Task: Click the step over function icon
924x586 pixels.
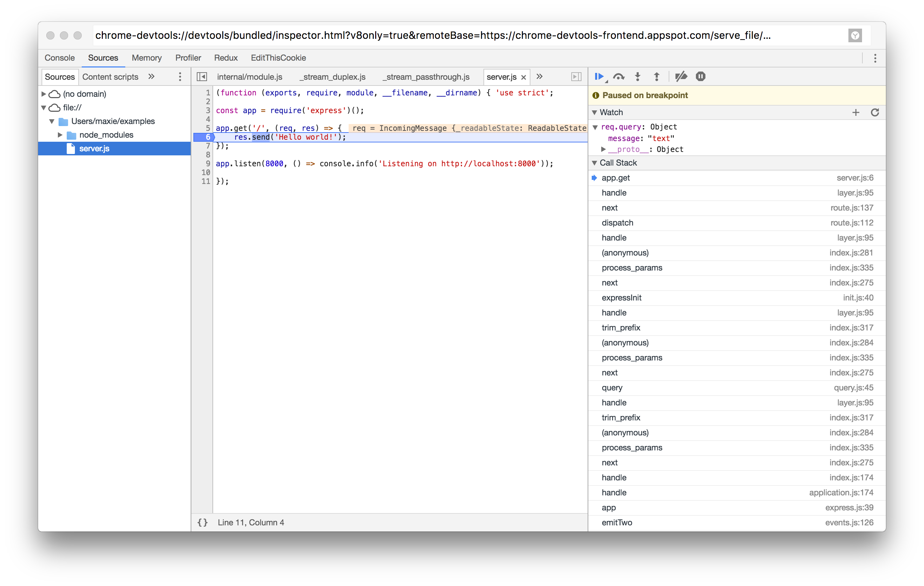Action: 619,76
